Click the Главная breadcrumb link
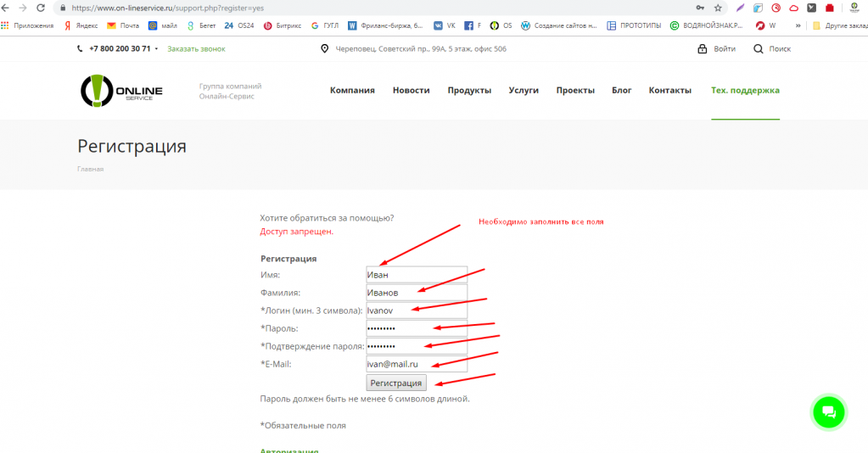This screenshot has width=868, height=453. point(90,169)
